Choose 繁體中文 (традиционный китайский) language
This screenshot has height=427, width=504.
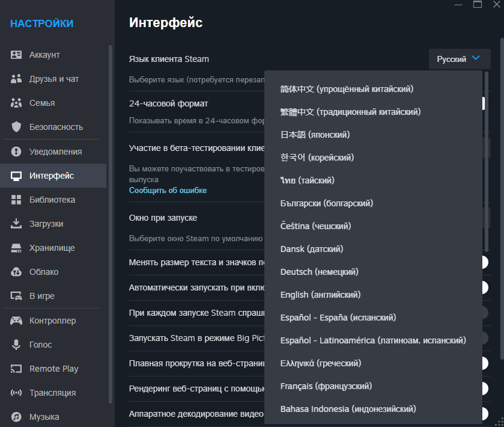(x=373, y=112)
